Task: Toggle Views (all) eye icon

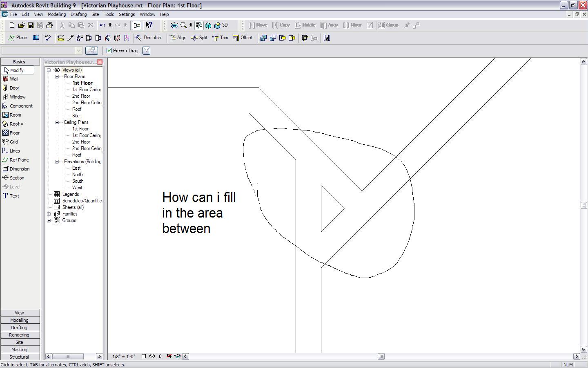Action: click(x=57, y=70)
